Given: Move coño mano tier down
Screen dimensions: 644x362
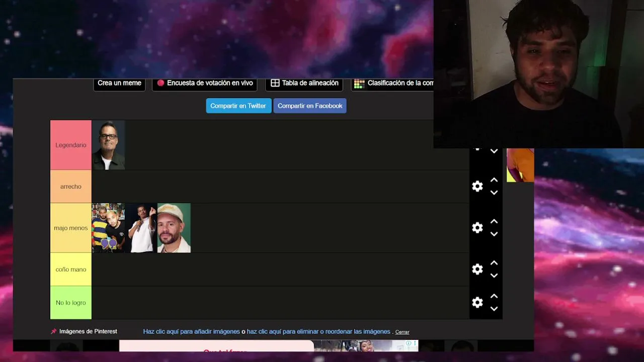Looking at the screenshot, I should (494, 276).
